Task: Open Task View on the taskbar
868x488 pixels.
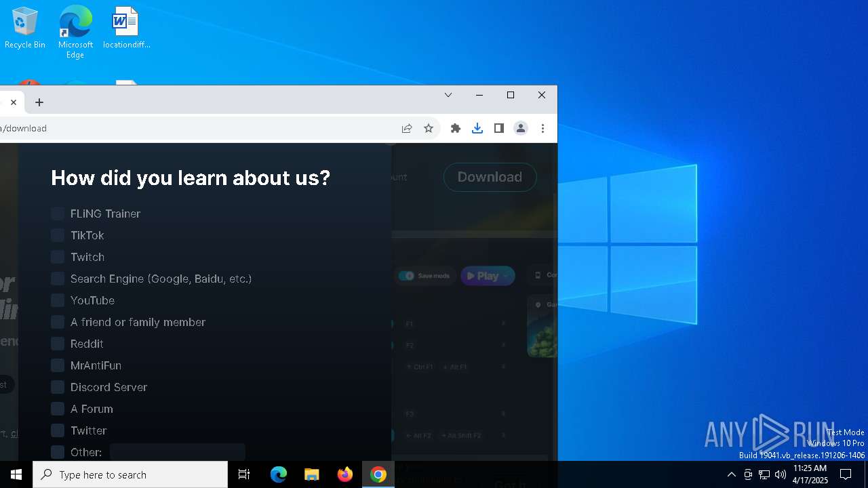Action: pyautogui.click(x=244, y=474)
